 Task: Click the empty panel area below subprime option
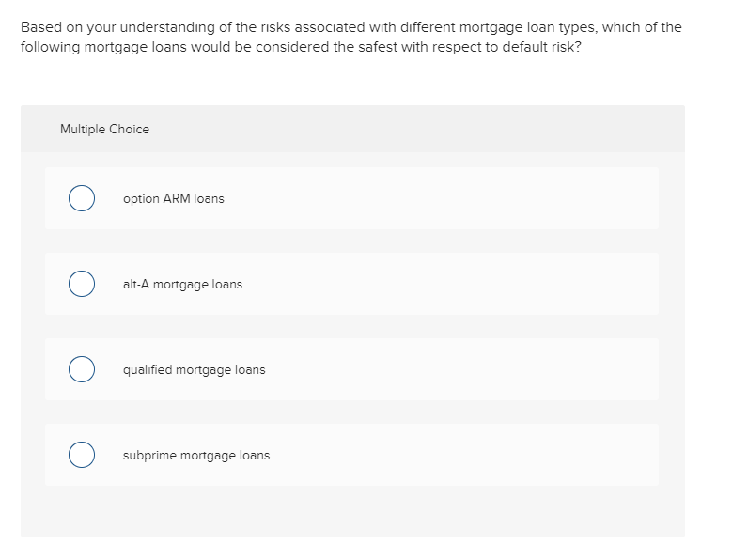click(352, 512)
